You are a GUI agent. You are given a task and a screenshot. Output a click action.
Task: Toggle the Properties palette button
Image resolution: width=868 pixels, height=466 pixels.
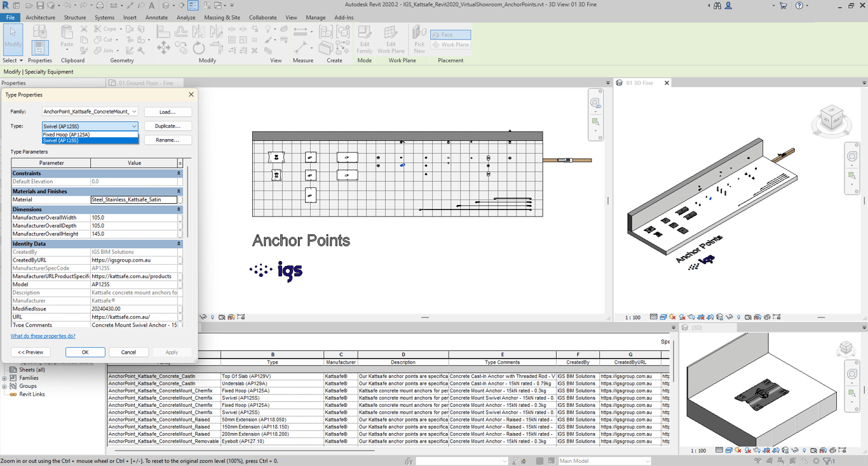coord(39,47)
